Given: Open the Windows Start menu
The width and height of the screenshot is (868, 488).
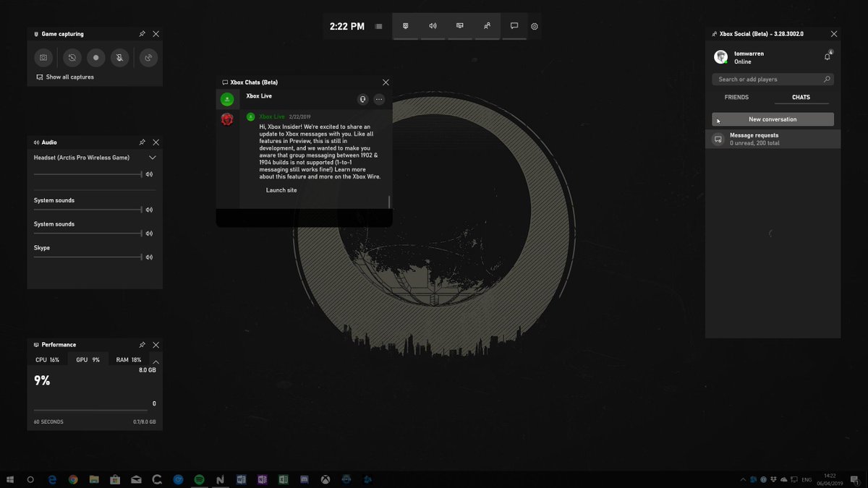Looking at the screenshot, I should (10, 479).
